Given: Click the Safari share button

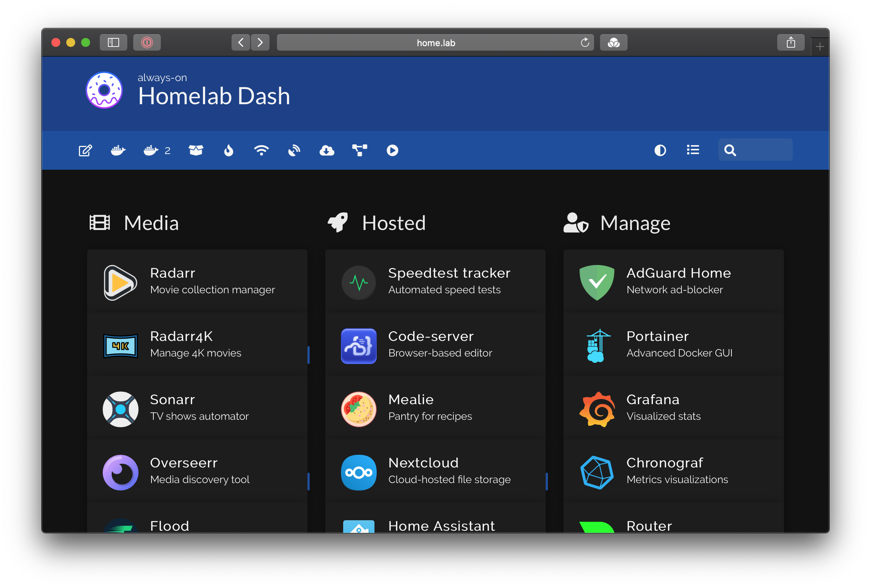Looking at the screenshot, I should (791, 42).
